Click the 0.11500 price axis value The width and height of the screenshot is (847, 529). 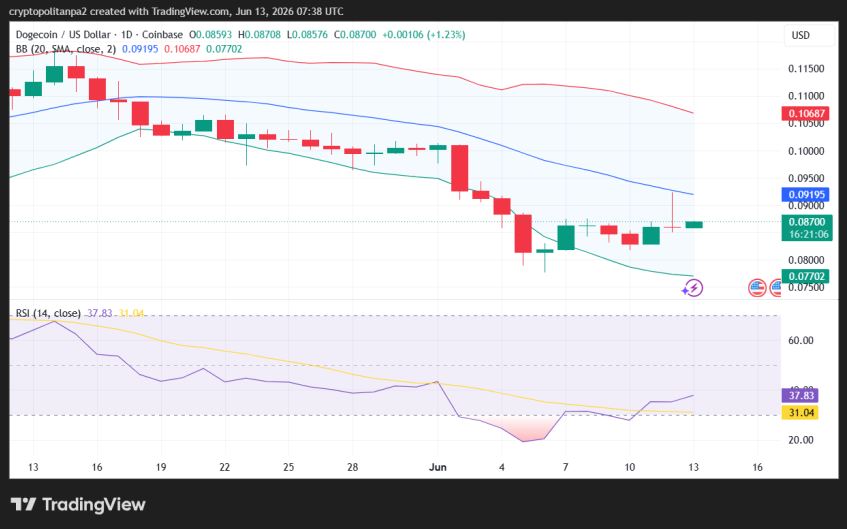point(806,69)
